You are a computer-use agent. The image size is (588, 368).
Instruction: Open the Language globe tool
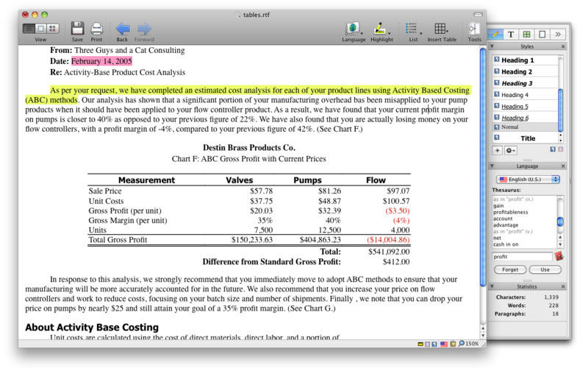point(353,29)
